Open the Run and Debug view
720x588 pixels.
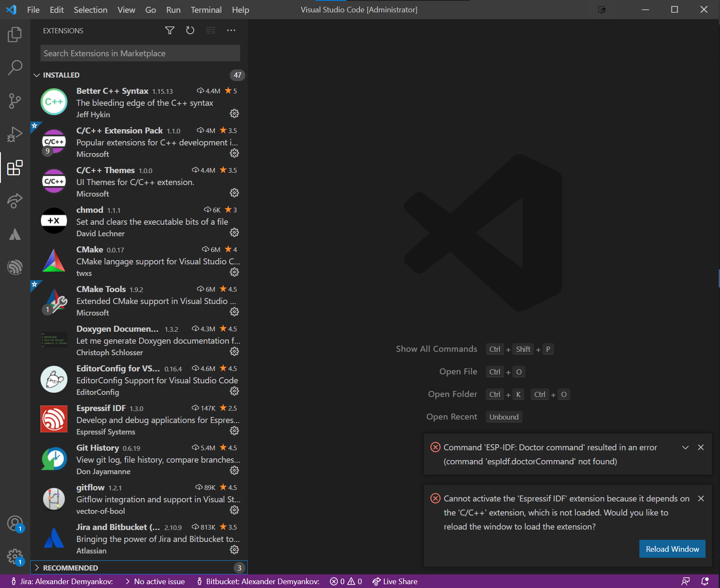pyautogui.click(x=15, y=134)
